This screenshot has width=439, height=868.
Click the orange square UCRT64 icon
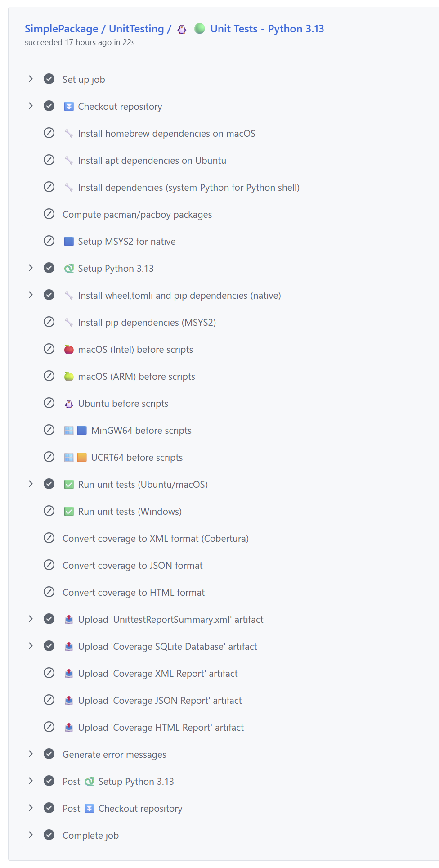(82, 458)
